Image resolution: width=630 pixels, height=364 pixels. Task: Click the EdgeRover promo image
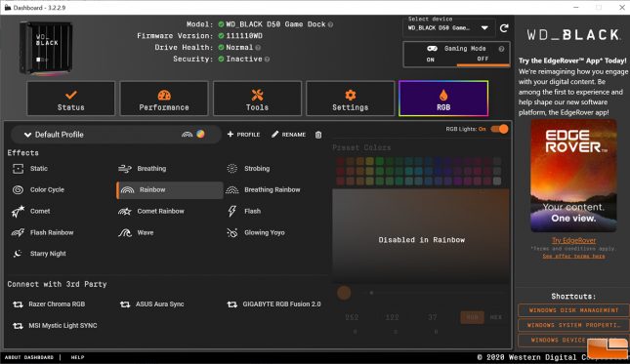pyautogui.click(x=573, y=176)
